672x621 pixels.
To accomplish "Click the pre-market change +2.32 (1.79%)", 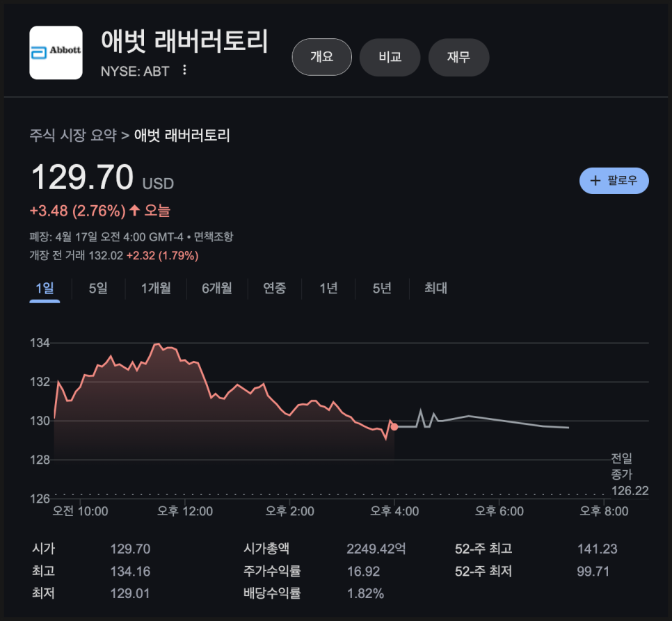I will (162, 256).
